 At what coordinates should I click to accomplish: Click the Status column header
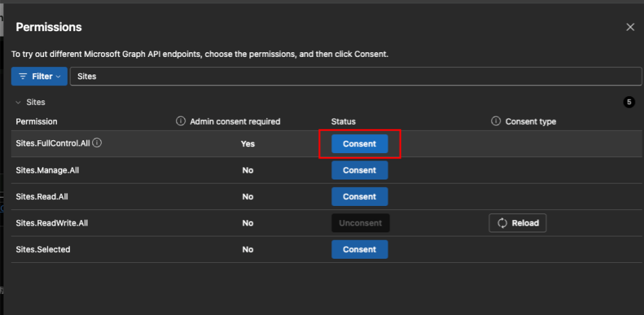tap(343, 121)
